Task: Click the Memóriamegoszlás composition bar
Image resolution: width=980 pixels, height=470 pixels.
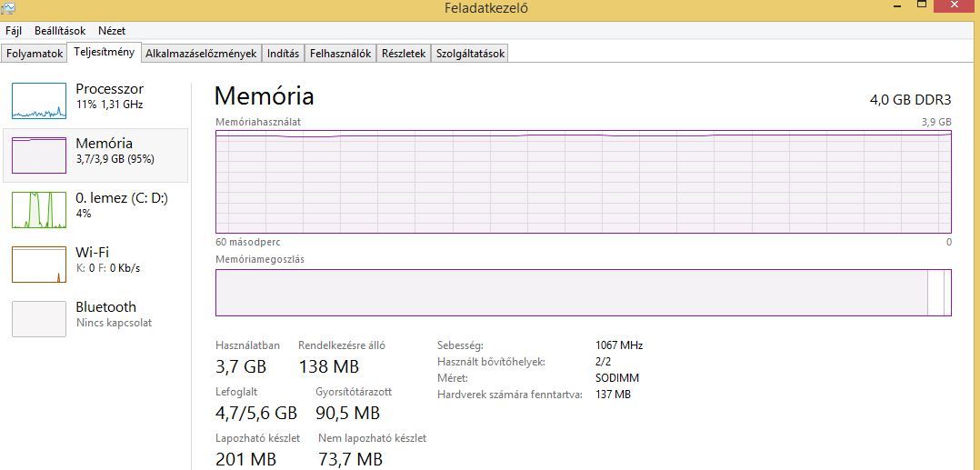Action: [x=583, y=293]
